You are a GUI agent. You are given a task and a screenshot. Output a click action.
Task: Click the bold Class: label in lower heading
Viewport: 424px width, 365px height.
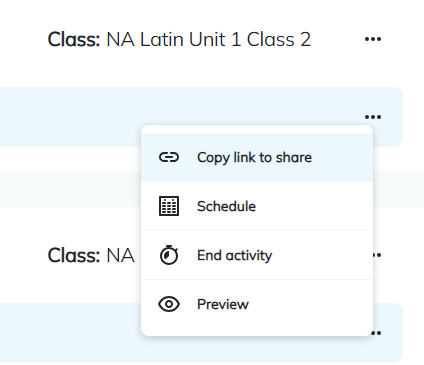tap(74, 255)
